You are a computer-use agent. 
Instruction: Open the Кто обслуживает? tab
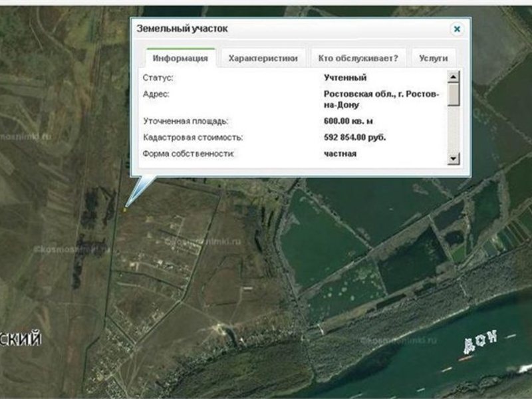(358, 58)
